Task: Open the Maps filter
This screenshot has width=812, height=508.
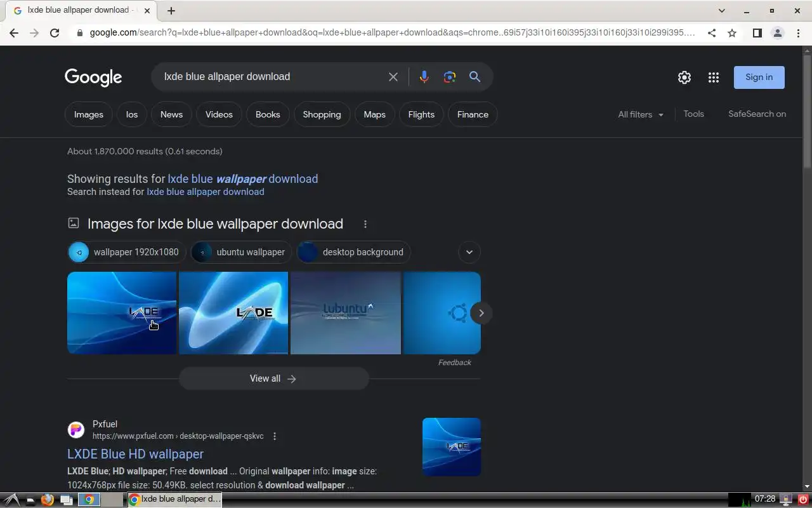Action: click(374, 114)
